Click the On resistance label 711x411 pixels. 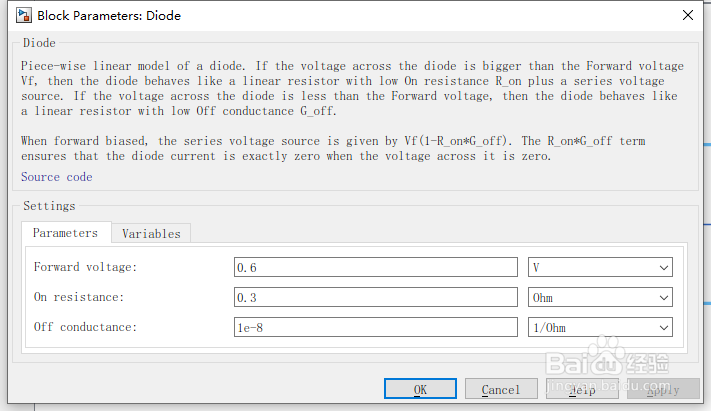click(x=79, y=297)
